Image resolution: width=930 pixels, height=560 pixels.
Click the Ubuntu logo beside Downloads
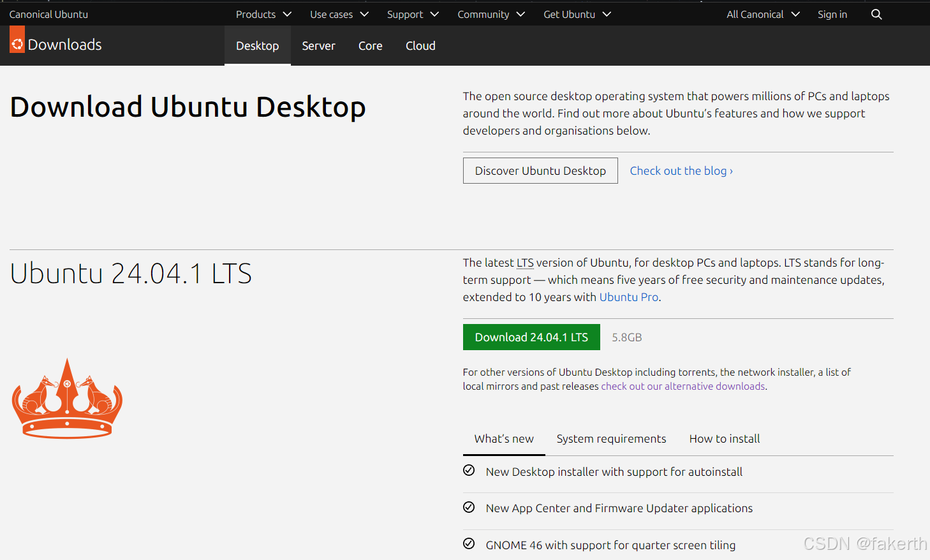click(17, 40)
